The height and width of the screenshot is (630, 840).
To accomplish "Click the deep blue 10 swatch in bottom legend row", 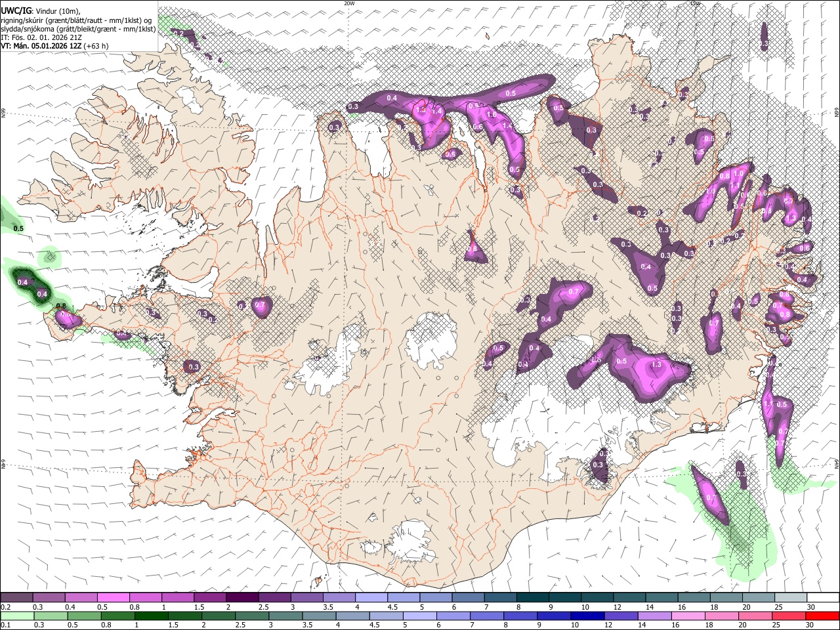I will pos(587,616).
